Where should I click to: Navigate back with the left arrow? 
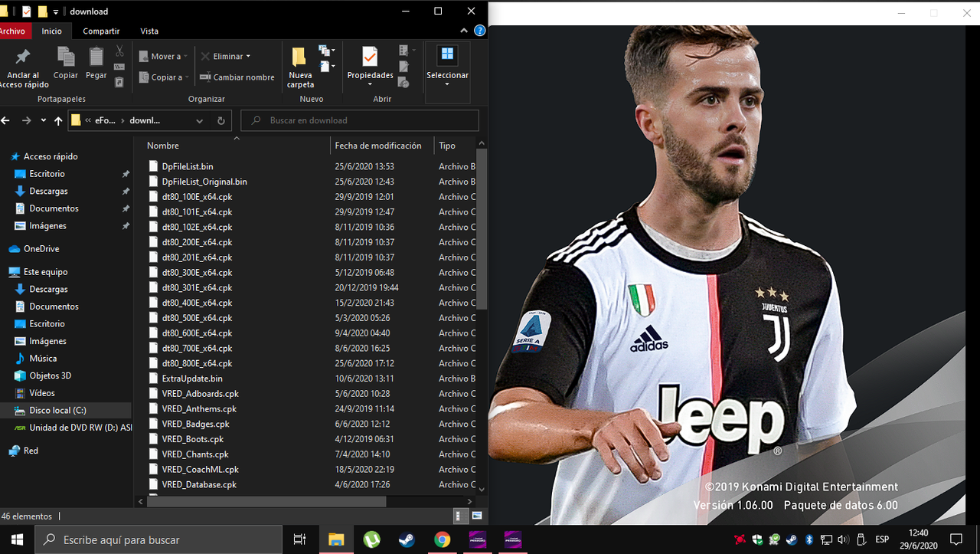(6, 120)
